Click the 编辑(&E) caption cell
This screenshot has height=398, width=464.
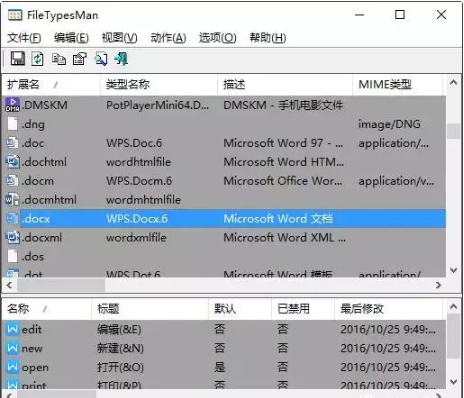click(x=119, y=330)
